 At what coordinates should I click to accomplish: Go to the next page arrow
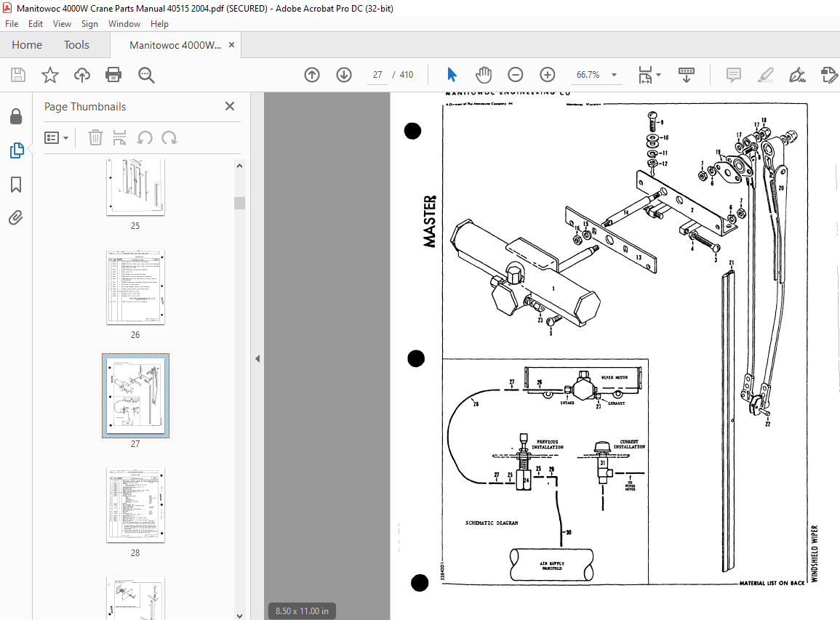pyautogui.click(x=344, y=75)
